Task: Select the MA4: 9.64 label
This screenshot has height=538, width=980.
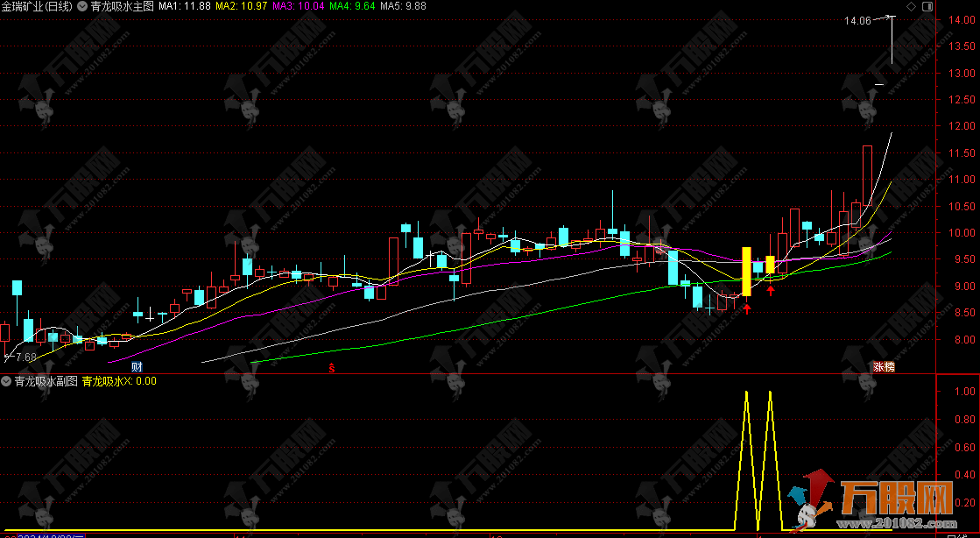Action: pos(352,6)
